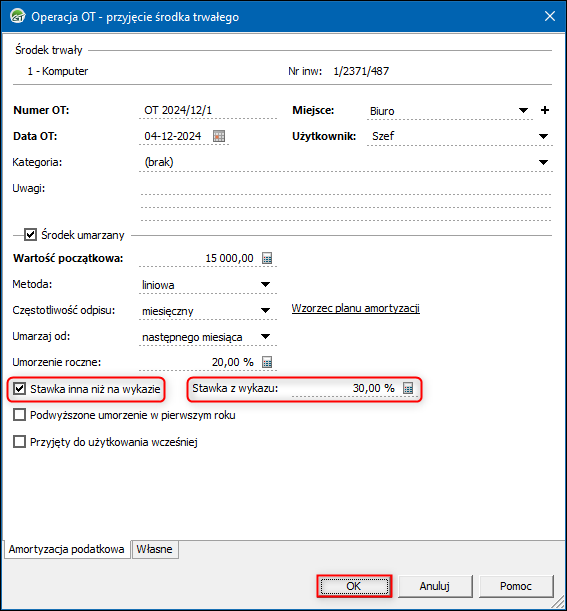Confirm the dialog with OK button
This screenshot has width=567, height=611.
tap(354, 586)
